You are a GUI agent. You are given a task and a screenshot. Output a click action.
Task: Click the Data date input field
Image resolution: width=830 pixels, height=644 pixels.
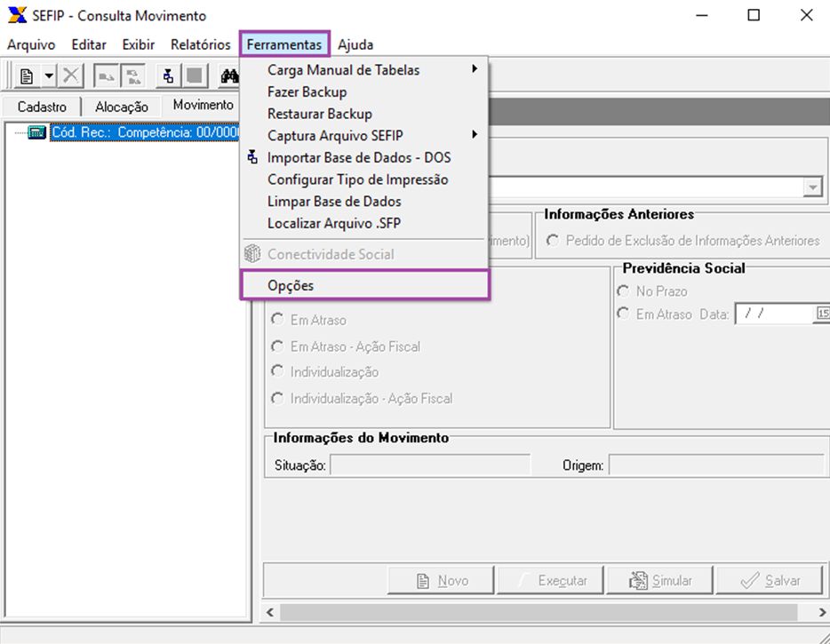775,314
